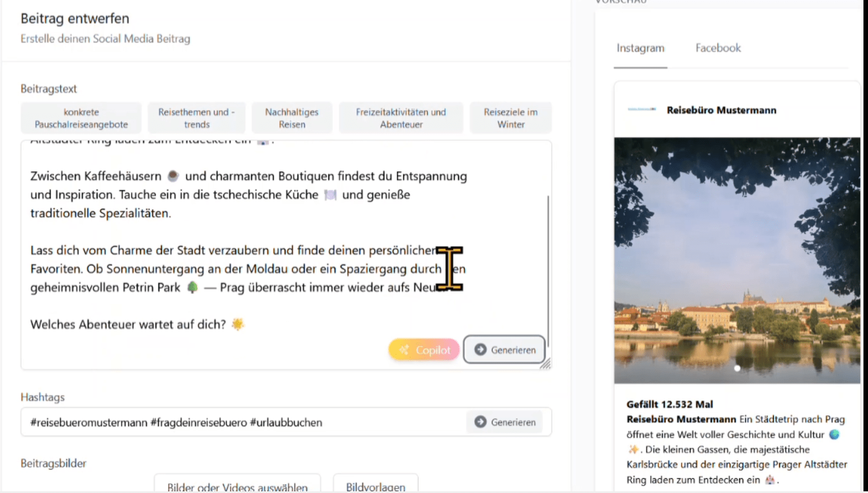Screen dimensions: 868x493
Task: Click arrow icon in Beitragstext Generieren button
Action: (x=480, y=349)
